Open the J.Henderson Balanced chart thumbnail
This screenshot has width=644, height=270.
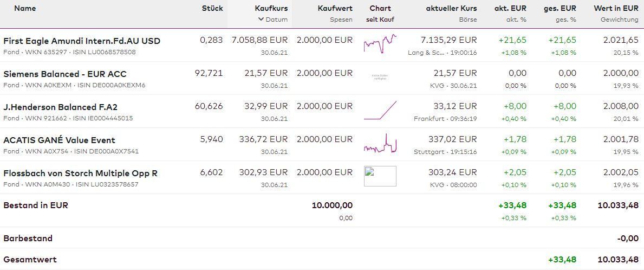[x=380, y=110]
